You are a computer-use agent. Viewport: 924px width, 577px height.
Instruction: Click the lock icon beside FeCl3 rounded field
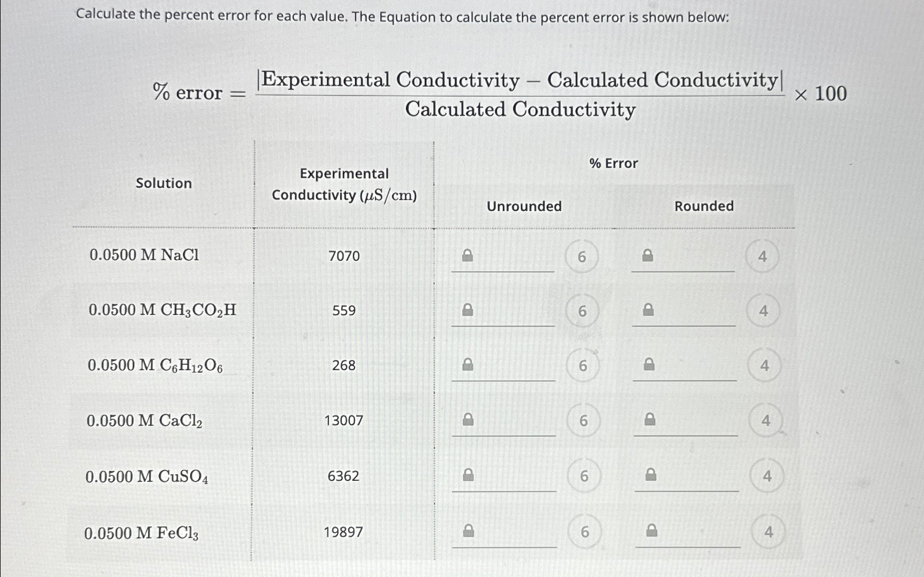pyautogui.click(x=649, y=529)
